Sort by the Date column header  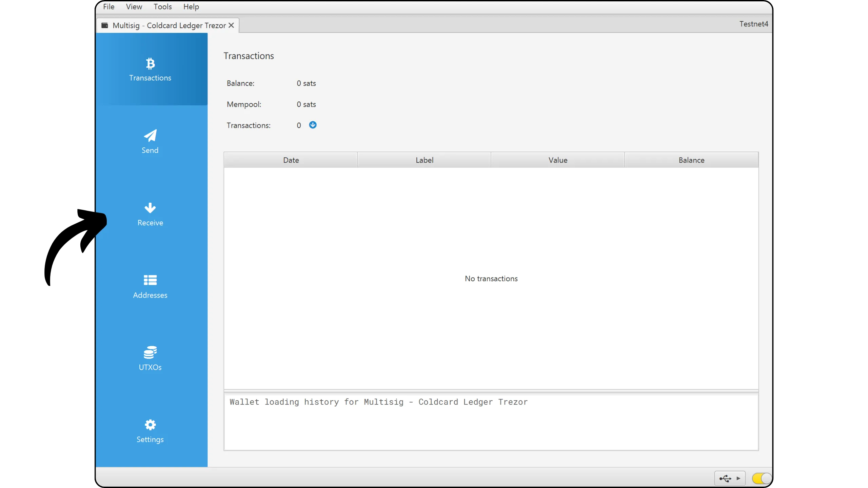pos(291,160)
